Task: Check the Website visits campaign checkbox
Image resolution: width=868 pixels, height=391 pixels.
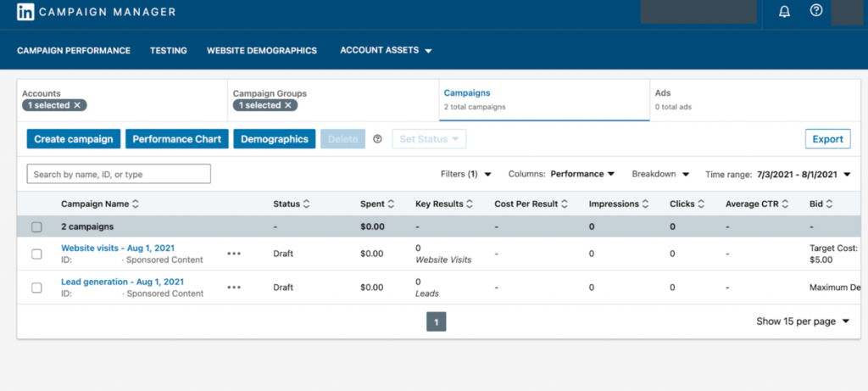Action: pos(36,254)
